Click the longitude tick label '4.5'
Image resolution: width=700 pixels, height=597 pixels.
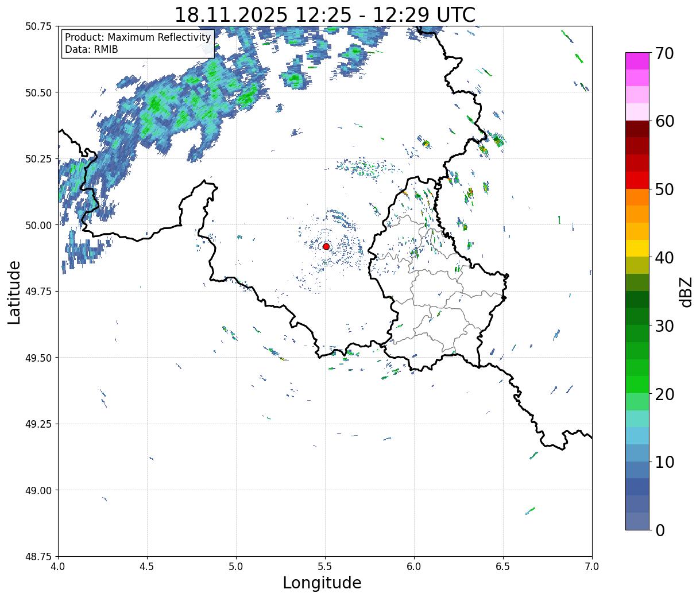click(x=147, y=567)
